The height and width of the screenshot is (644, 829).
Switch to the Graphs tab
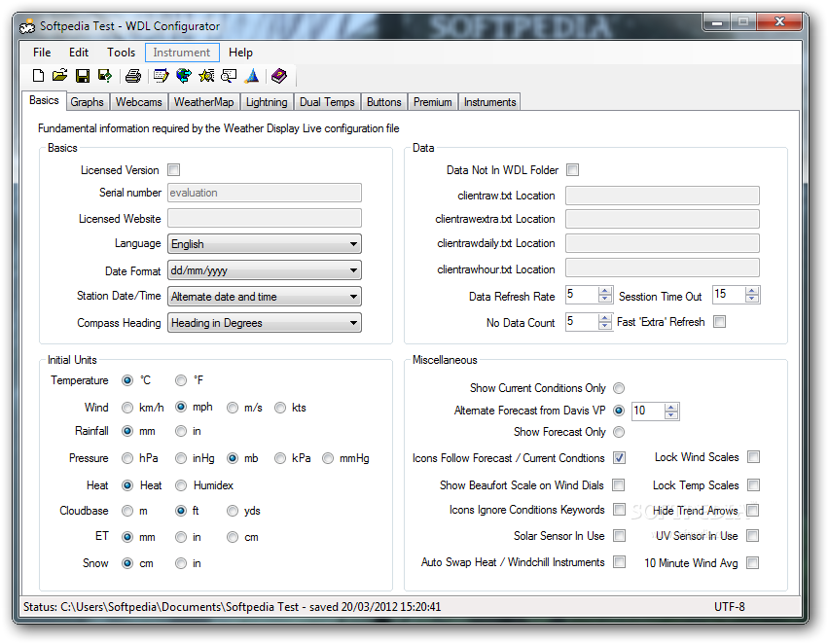click(x=88, y=102)
